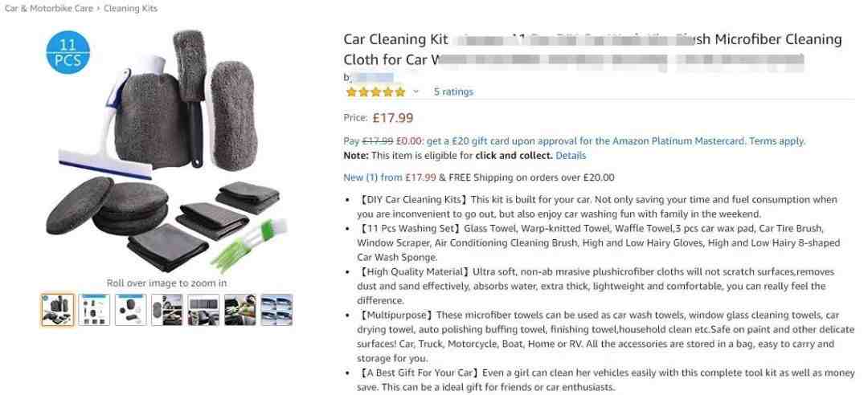Open the 5 ratings link
This screenshot has width=868, height=395.
tap(453, 92)
